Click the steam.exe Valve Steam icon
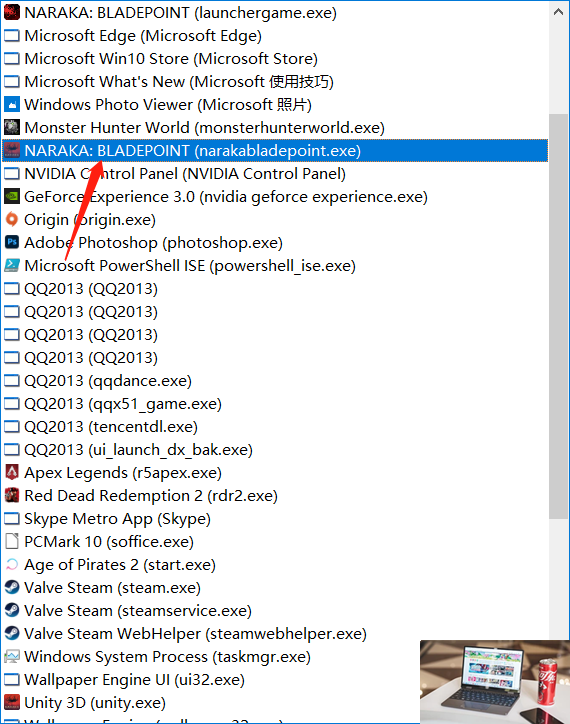The width and height of the screenshot is (570, 724). [12, 587]
